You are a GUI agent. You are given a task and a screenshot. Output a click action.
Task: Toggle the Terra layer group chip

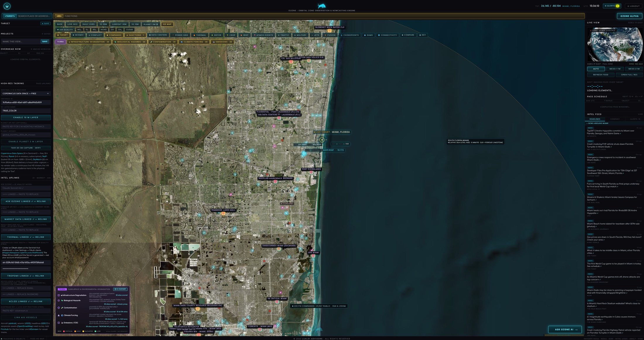pyautogui.click(x=60, y=42)
